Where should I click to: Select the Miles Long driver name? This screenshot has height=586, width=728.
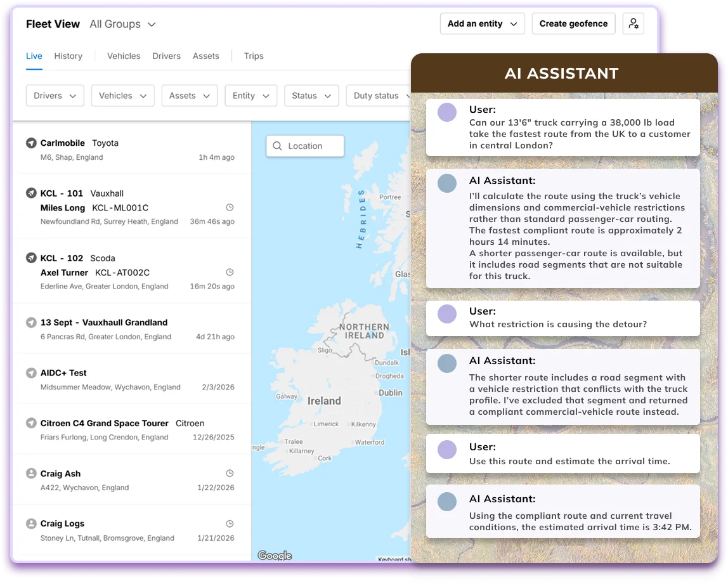coord(63,207)
